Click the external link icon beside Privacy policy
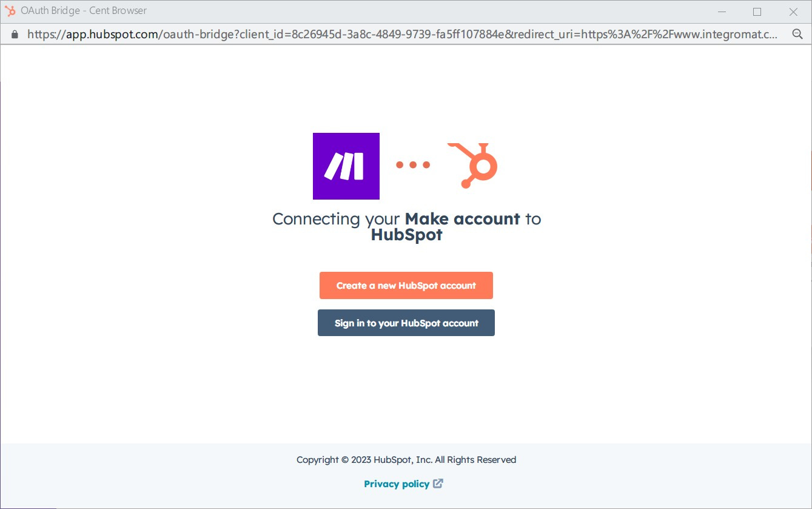 (438, 484)
